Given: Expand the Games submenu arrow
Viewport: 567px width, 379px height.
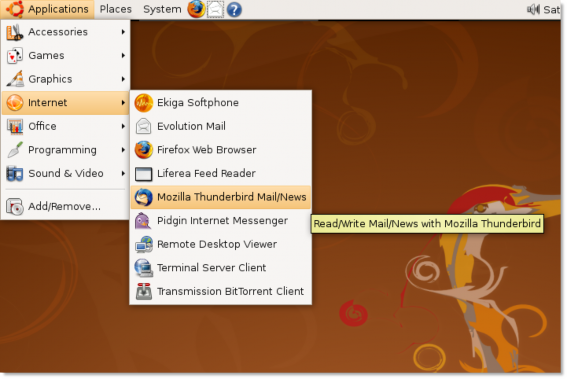Looking at the screenshot, I should point(123,55).
